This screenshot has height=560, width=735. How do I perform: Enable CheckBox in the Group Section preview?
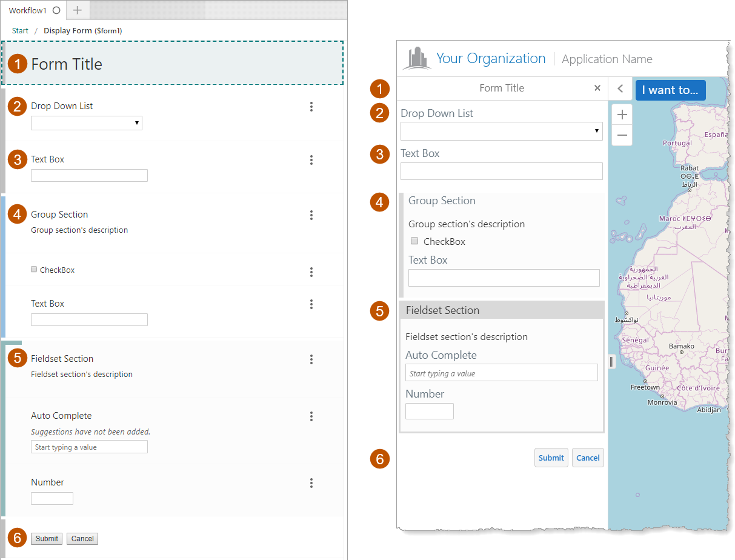pyautogui.click(x=414, y=241)
